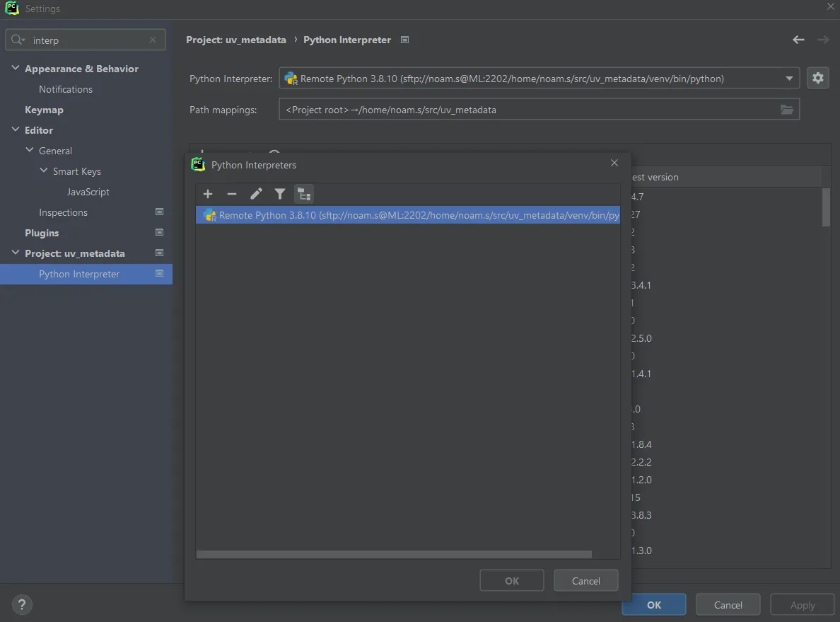The height and width of the screenshot is (622, 840).
Task: Close the Python Interpreters dialog
Action: click(614, 163)
